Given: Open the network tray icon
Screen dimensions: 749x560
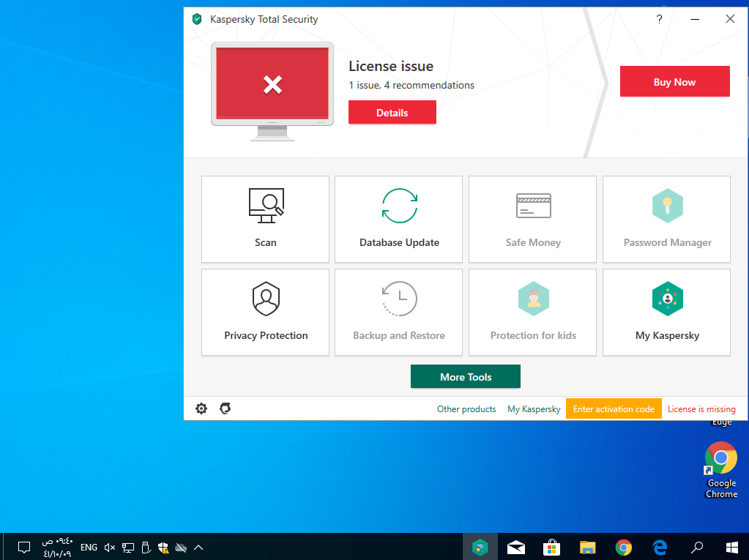Looking at the screenshot, I should click(x=128, y=547).
